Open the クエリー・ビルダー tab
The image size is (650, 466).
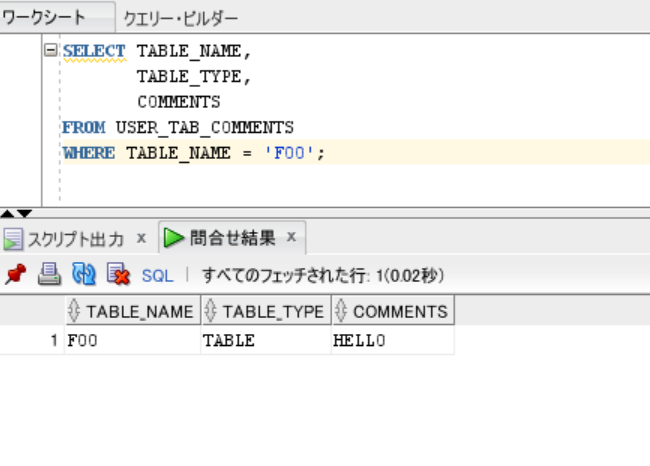pyautogui.click(x=181, y=18)
